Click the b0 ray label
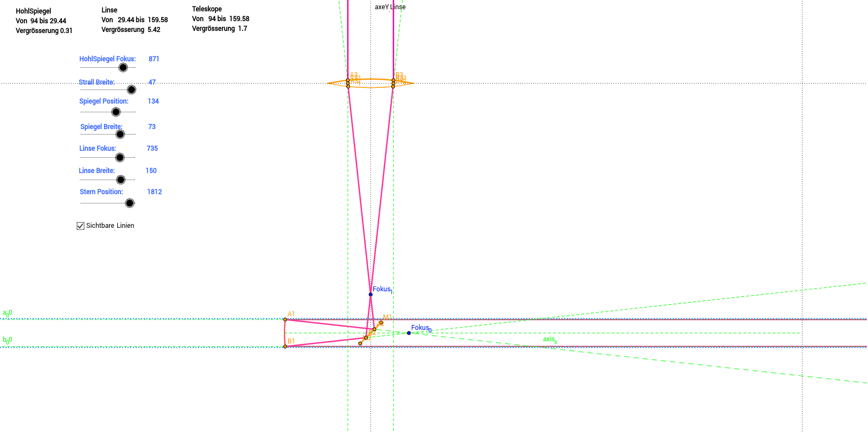This screenshot has height=434, width=868. click(7, 340)
